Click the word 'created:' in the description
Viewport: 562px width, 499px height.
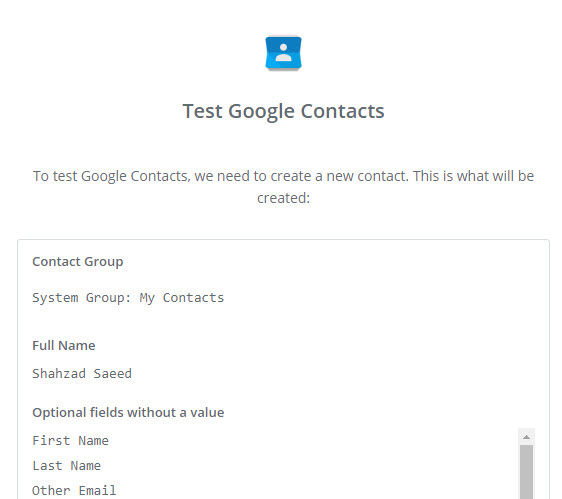click(284, 198)
